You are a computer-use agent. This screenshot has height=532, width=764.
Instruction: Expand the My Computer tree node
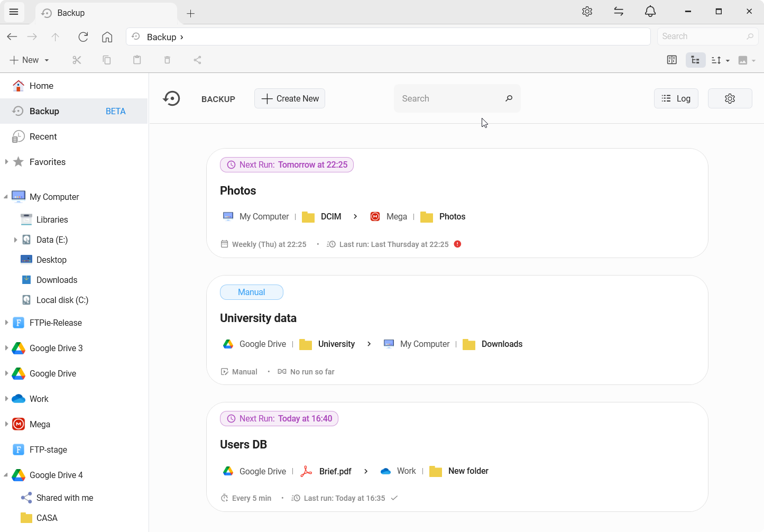[6, 196]
